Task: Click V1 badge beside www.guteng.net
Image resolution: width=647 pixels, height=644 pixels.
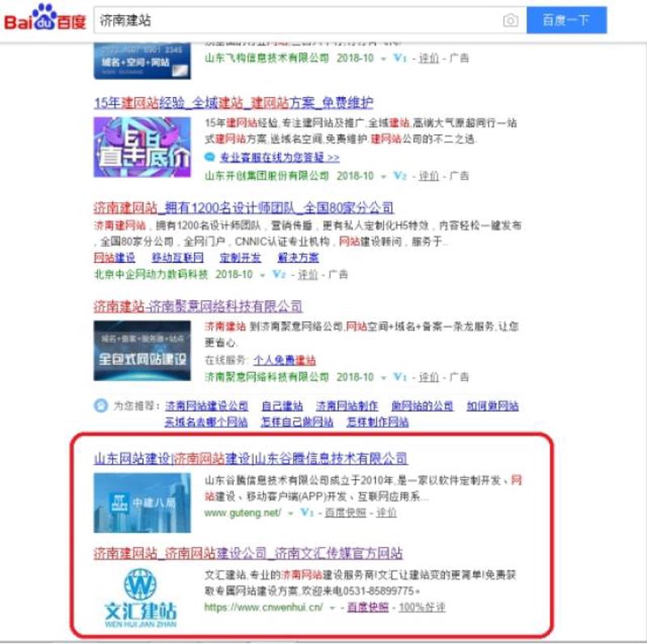Action: tap(307, 512)
